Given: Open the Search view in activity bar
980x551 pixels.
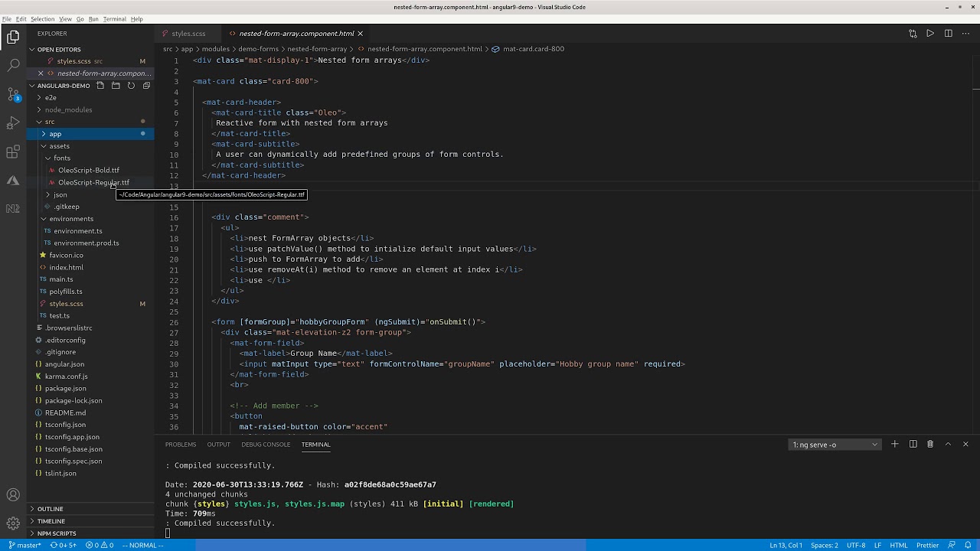Looking at the screenshot, I should pyautogui.click(x=13, y=66).
